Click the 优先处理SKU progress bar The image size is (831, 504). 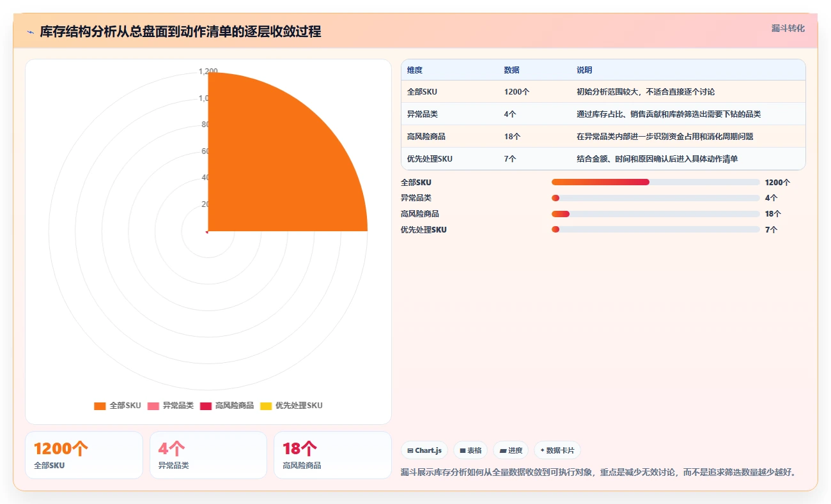656,229
